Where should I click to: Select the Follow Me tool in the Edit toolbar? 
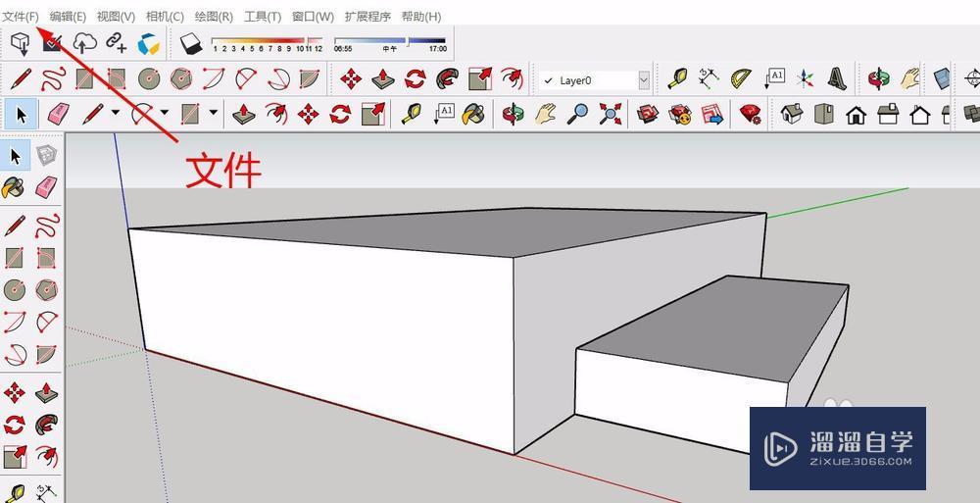(448, 79)
